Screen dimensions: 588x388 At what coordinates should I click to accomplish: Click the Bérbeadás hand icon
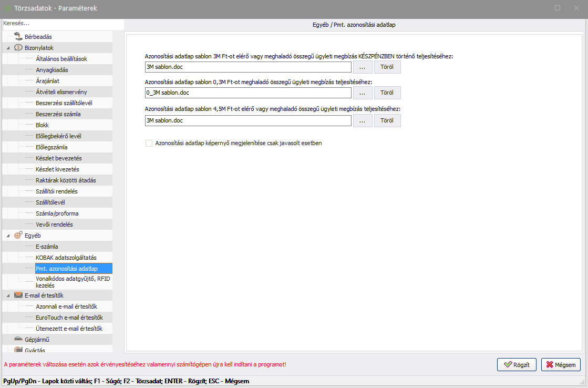pyautogui.click(x=18, y=37)
